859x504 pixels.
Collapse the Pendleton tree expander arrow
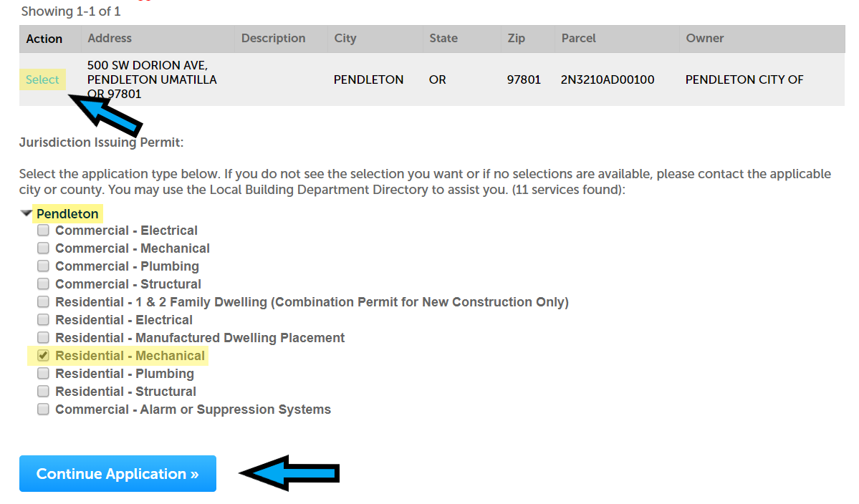[27, 213]
